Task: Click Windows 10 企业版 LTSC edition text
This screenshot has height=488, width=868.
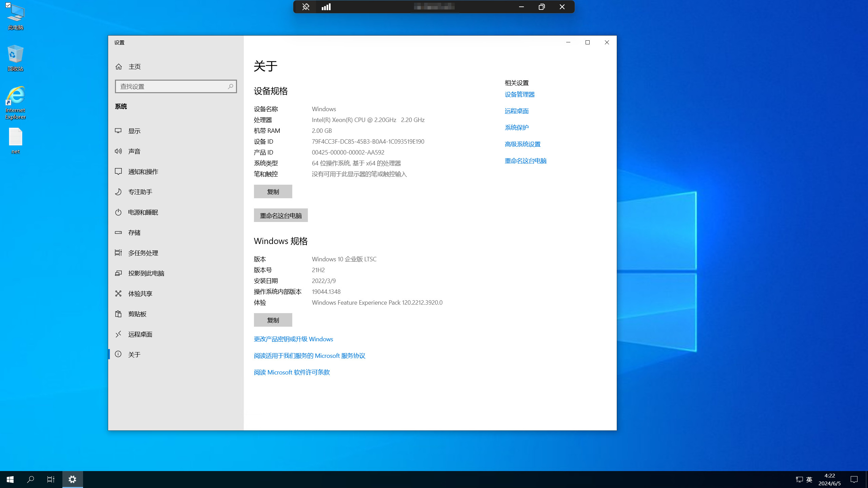Action: pyautogui.click(x=344, y=259)
